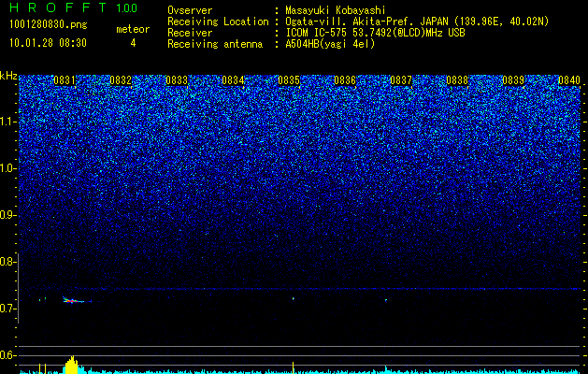Click the small echo dot near 0837
This screenshot has width=588, height=374.
[x=386, y=300]
